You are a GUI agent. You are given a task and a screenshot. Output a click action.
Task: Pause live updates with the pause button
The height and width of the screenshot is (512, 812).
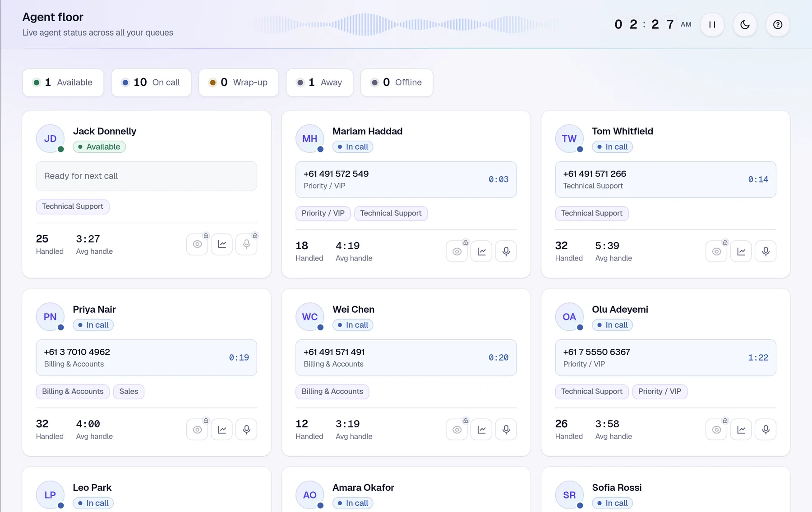pyautogui.click(x=712, y=25)
